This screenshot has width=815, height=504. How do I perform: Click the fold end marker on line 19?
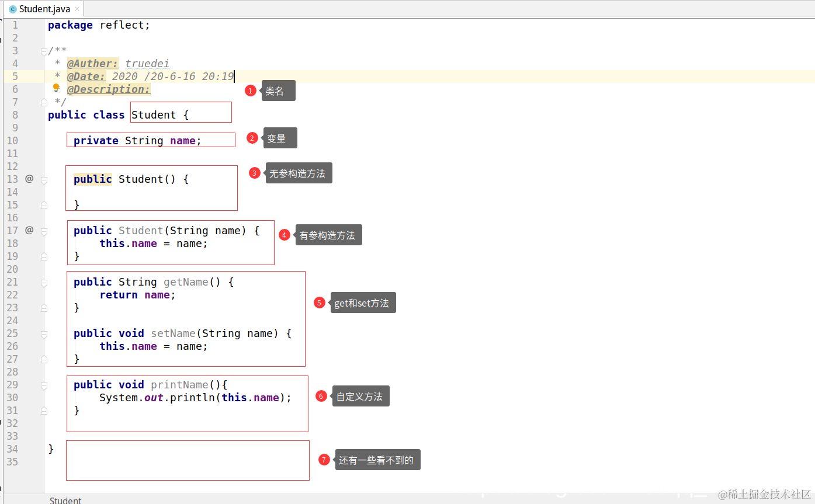(x=44, y=256)
